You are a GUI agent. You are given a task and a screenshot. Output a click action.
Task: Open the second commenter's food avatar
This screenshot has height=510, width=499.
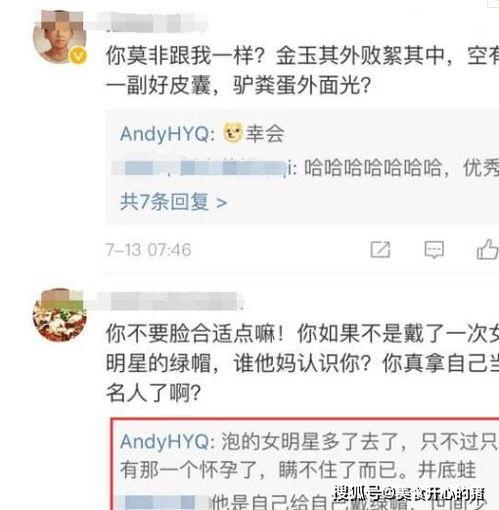pyautogui.click(x=59, y=315)
